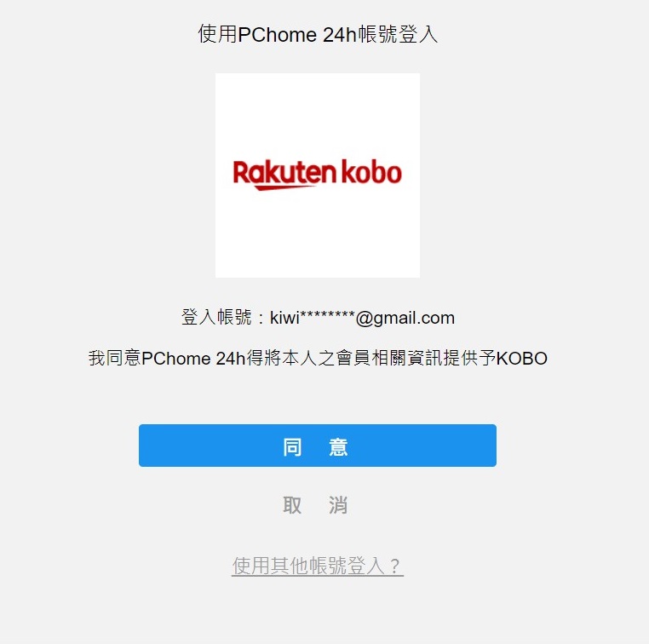
Task: Click the 登入帳號 label
Action: 216,318
